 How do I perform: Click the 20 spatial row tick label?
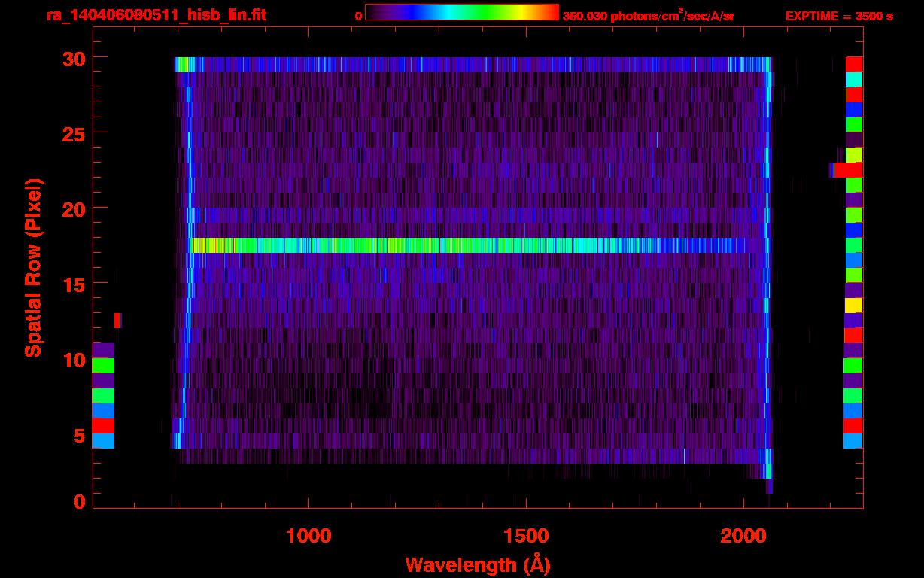pyautogui.click(x=74, y=208)
